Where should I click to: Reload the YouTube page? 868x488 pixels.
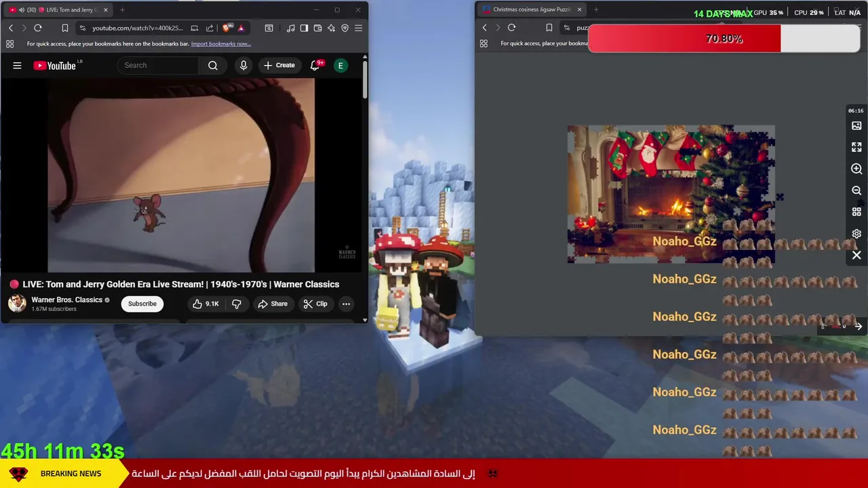coord(38,28)
